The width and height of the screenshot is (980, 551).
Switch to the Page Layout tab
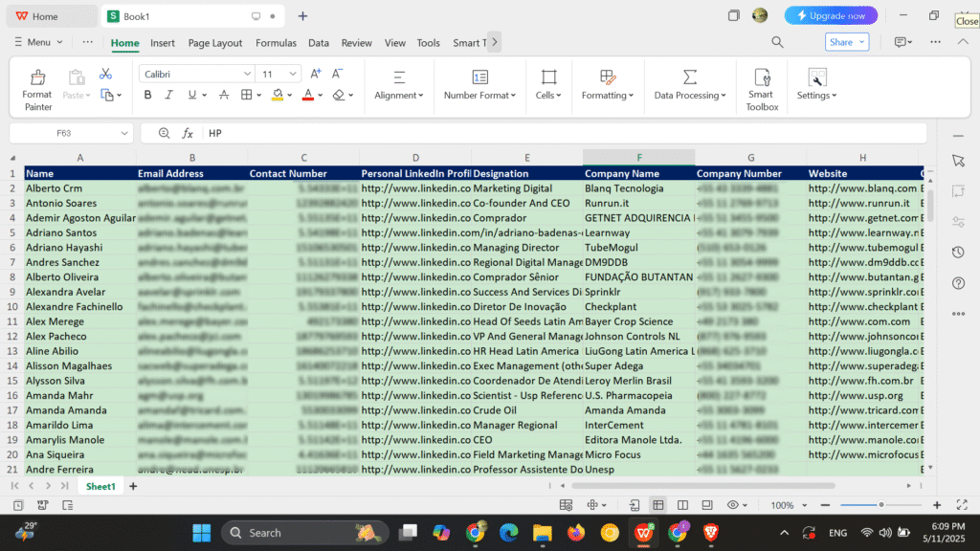215,42
